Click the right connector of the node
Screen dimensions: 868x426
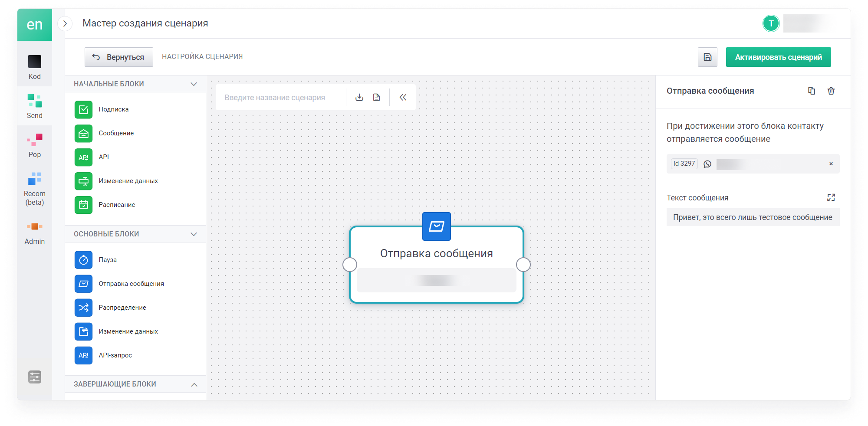[x=523, y=265]
